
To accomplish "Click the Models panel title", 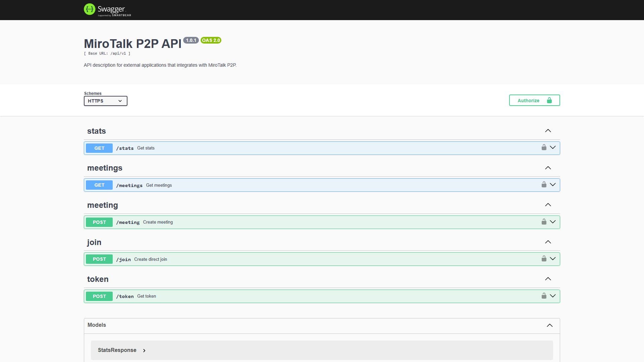I will click(x=97, y=325).
